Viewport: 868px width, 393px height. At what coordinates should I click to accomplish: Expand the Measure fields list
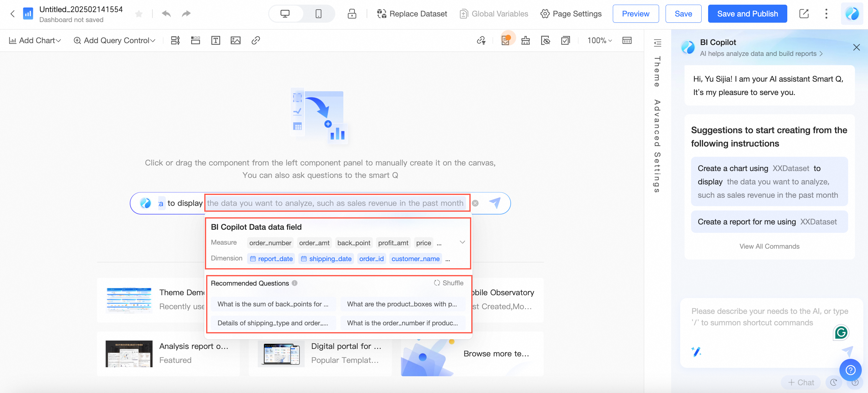[x=462, y=242]
